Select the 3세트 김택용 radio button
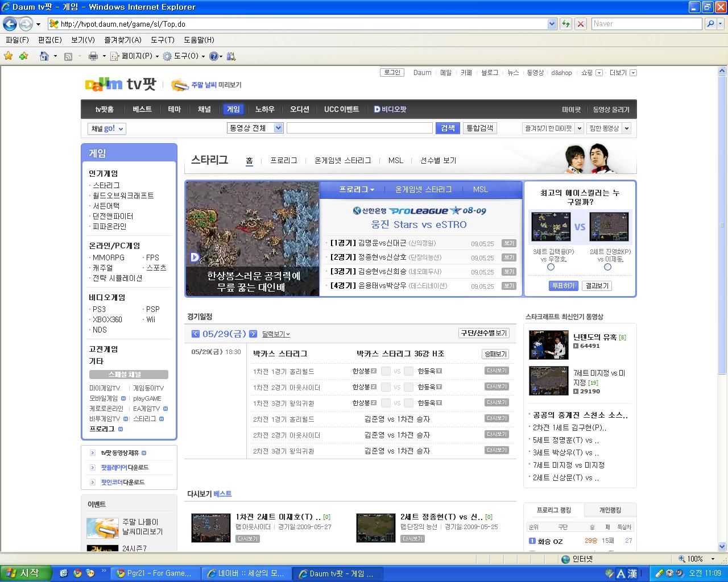The image size is (728, 582). tap(551, 267)
